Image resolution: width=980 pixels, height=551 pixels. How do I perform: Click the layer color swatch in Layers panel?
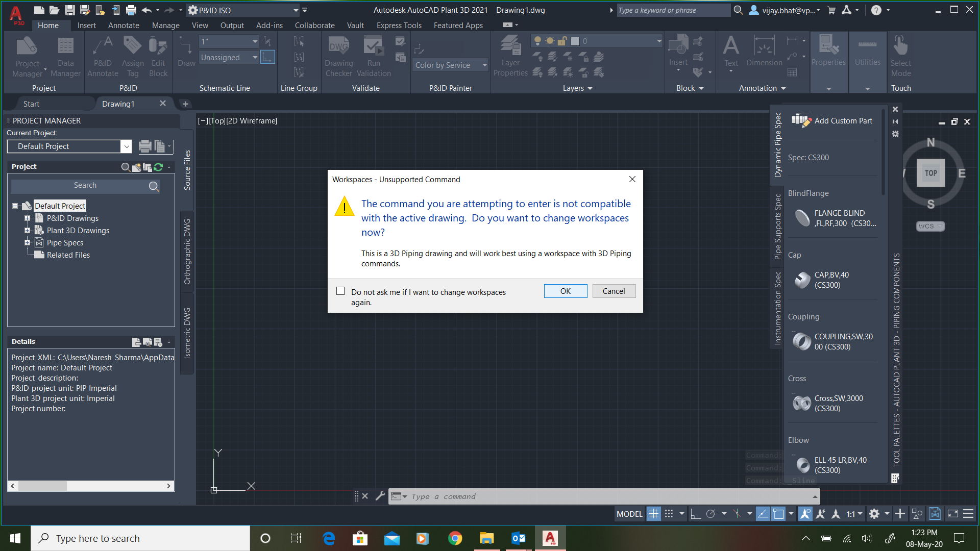click(x=576, y=40)
